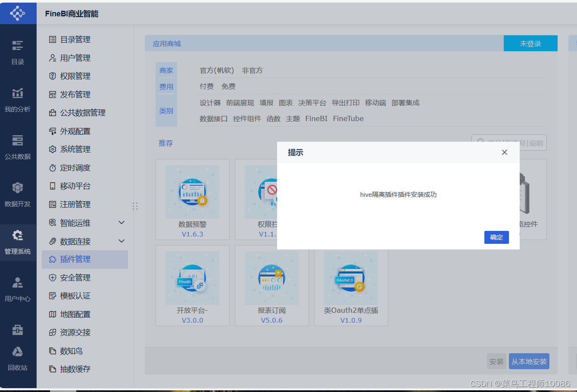Viewport: 577px width, 392px height.
Task: Filter plugins by 付费
Action: (206, 87)
